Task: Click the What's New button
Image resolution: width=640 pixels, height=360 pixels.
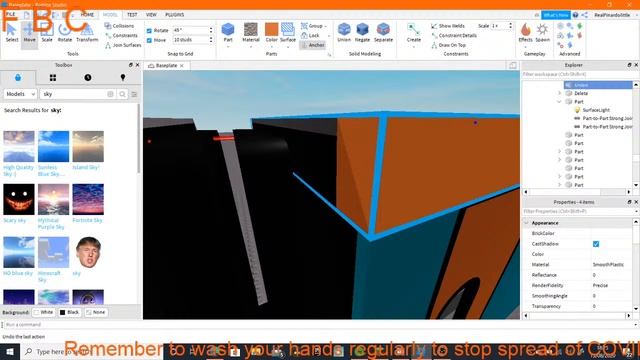Action: (x=556, y=15)
